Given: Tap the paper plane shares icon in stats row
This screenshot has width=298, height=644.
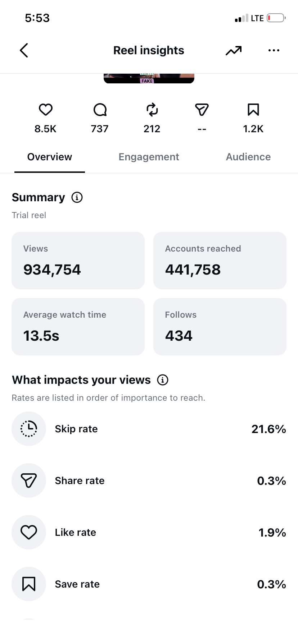Looking at the screenshot, I should 202,110.
